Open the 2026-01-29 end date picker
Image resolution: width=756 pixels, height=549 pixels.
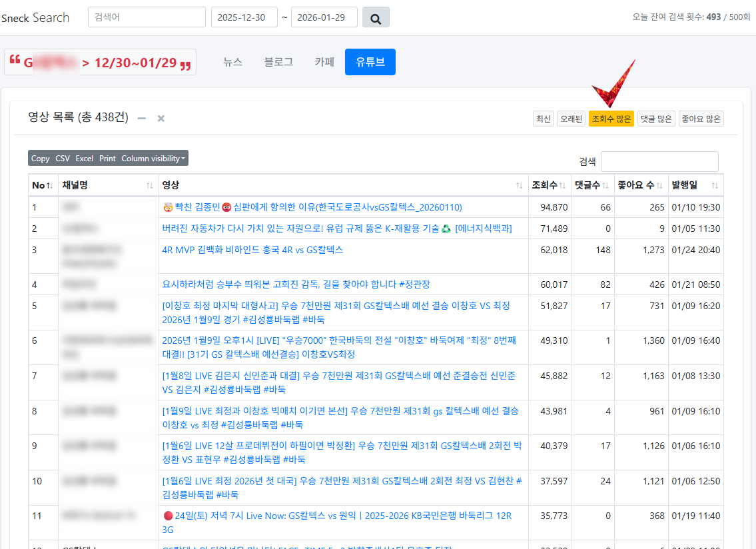(324, 17)
